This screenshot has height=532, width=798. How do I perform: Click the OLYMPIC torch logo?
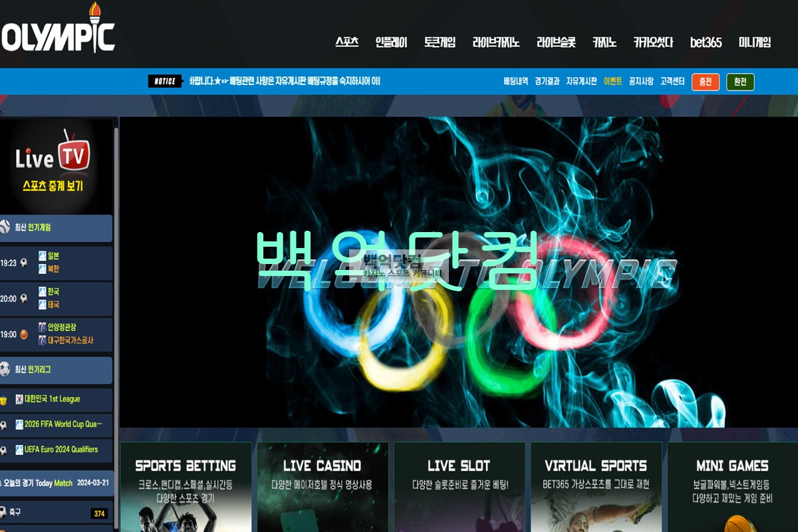click(x=59, y=30)
